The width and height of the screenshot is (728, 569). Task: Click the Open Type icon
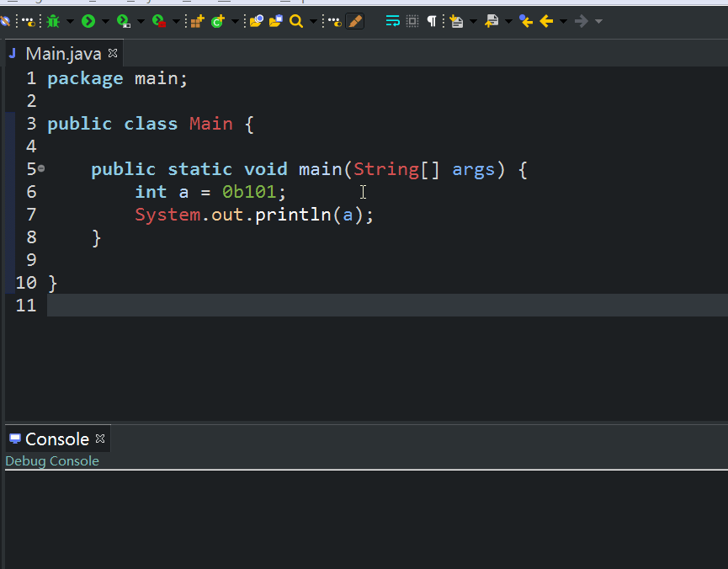[x=257, y=21]
